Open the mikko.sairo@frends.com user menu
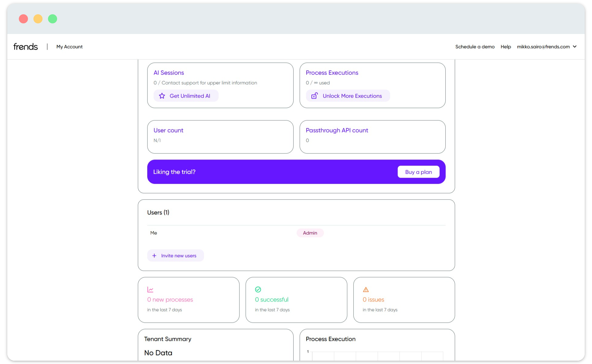The image size is (592, 364). pyautogui.click(x=543, y=47)
